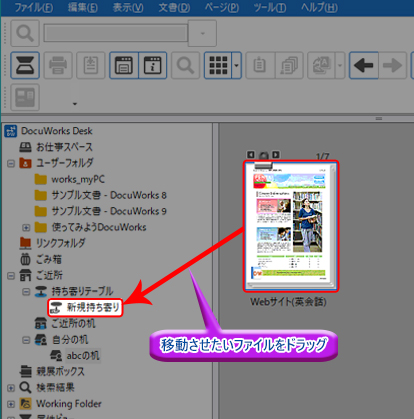Open the ヘルプ(H) menu

point(319,7)
